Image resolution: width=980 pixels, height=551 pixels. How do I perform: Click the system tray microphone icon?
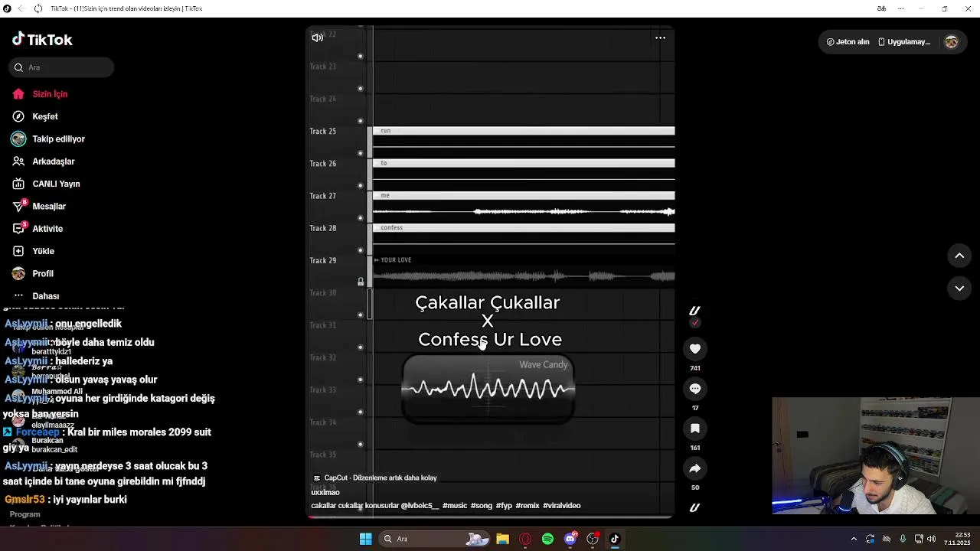903,539
